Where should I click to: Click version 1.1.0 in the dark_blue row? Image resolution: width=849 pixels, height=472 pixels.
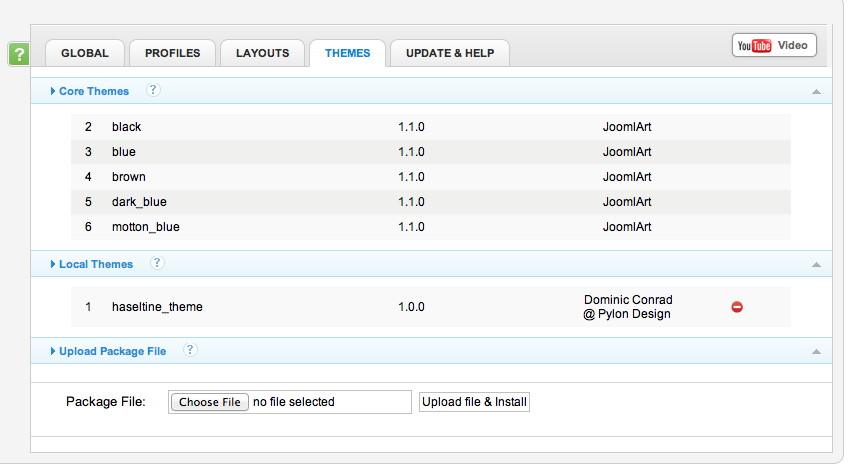pos(411,202)
